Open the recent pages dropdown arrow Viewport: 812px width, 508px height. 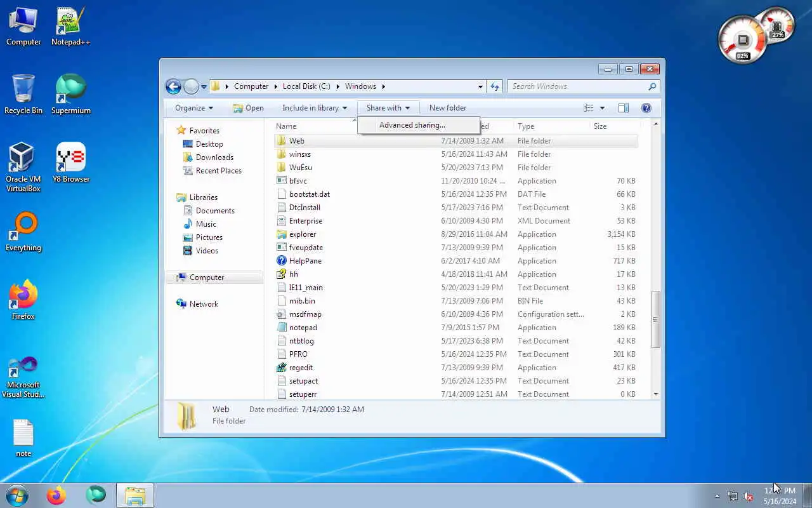tap(204, 87)
